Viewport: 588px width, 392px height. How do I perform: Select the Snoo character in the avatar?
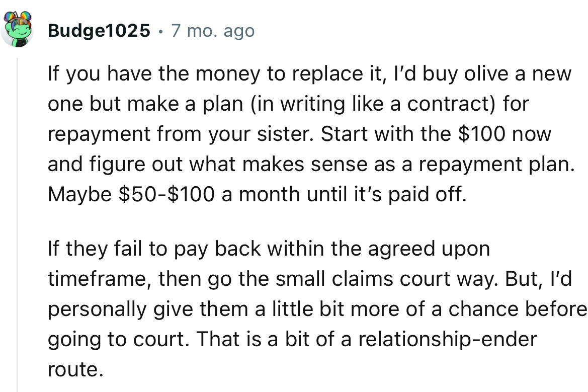click(x=18, y=30)
